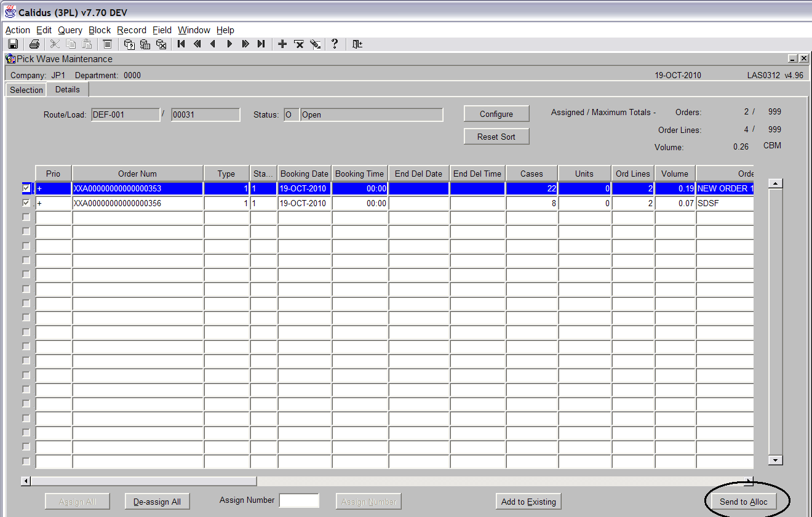The width and height of the screenshot is (812, 517).
Task: Open the Query menu
Action: click(70, 30)
